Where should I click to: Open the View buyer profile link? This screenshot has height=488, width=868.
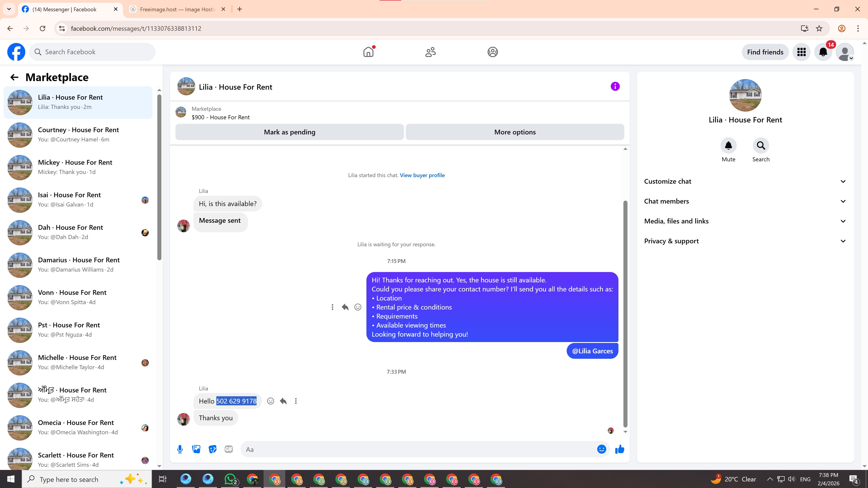[x=422, y=175]
